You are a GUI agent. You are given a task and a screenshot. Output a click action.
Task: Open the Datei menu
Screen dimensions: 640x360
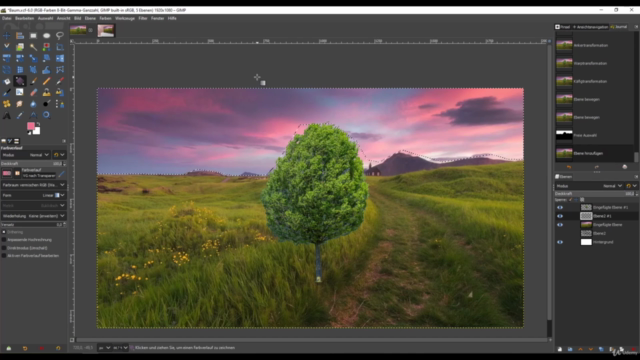click(x=7, y=18)
